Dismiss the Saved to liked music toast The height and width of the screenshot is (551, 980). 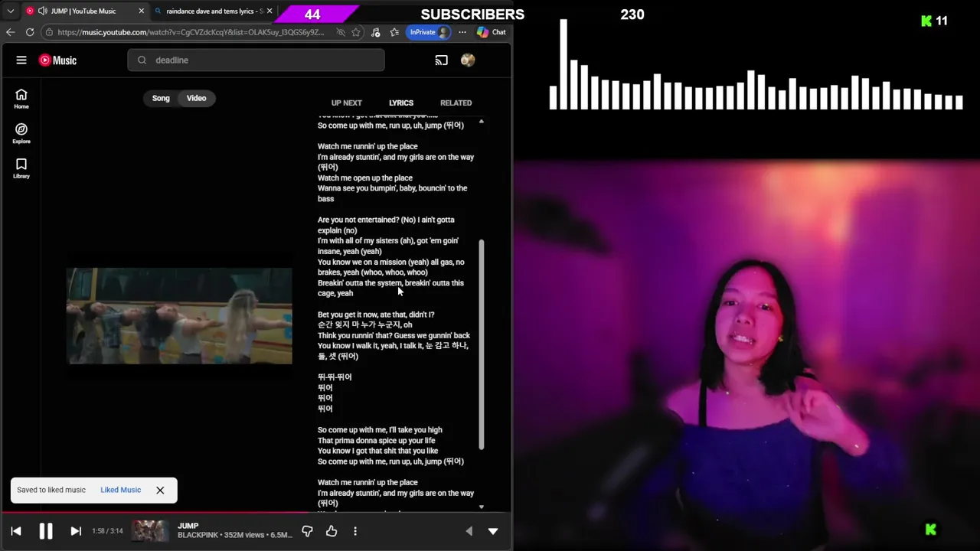click(x=160, y=490)
